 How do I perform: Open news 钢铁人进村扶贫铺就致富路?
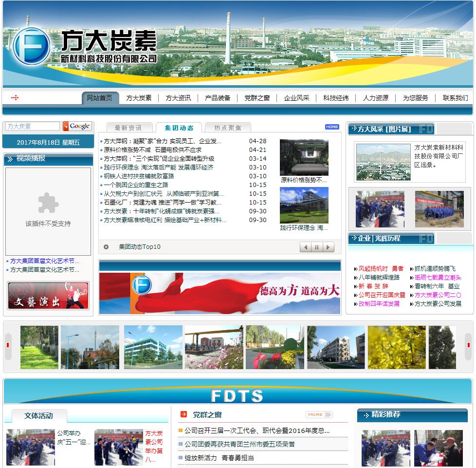tap(139, 176)
